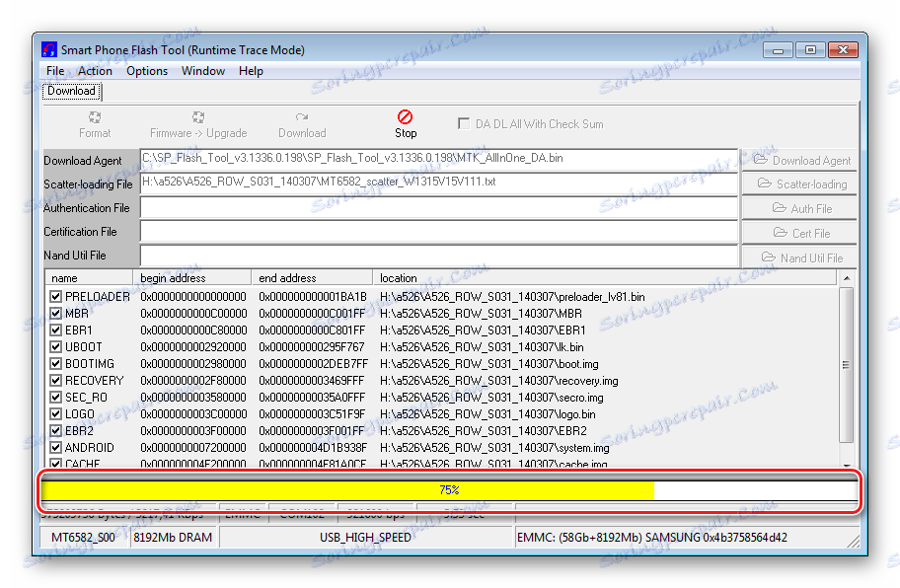Click the Scatter-loading folder button

[x=800, y=184]
